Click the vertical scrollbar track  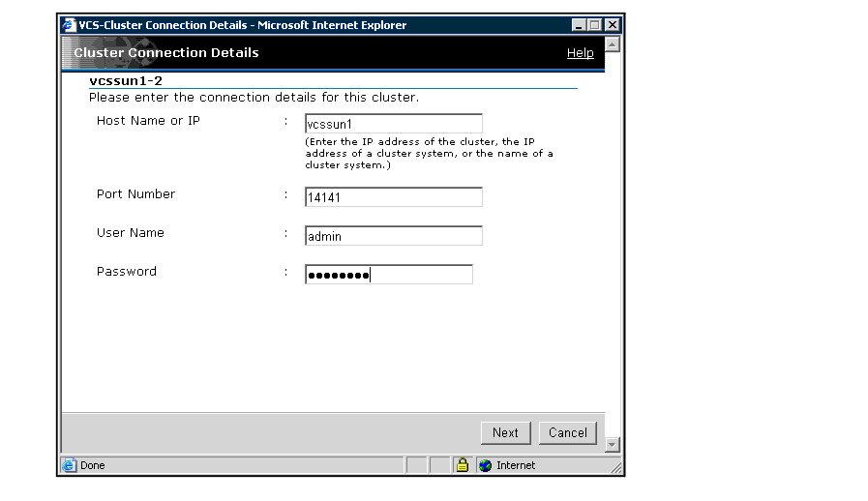point(612,242)
